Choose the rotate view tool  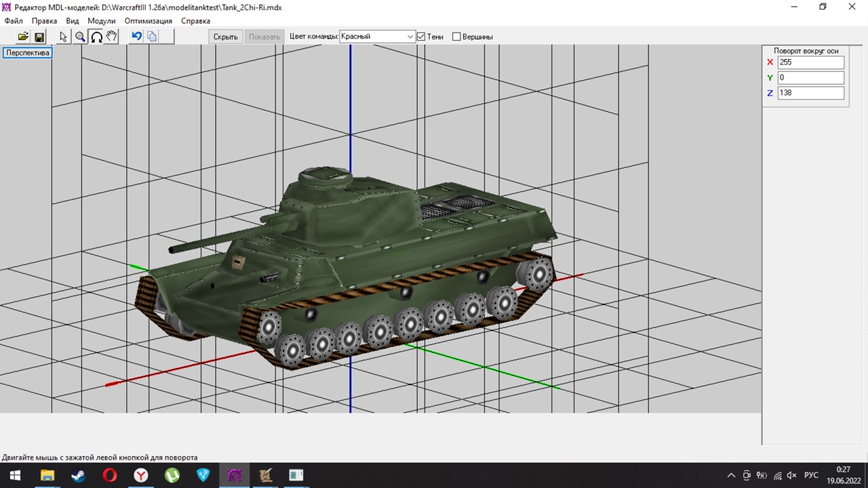96,37
